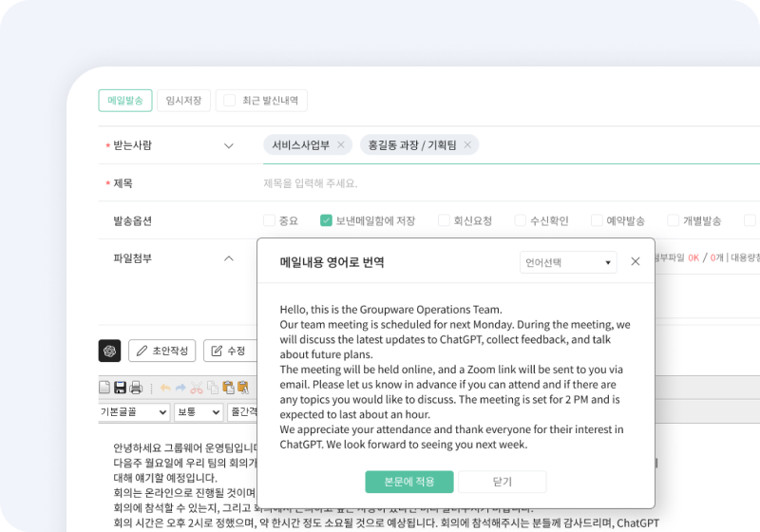This screenshot has height=532, width=760.
Task: Remove the 서비스사업부 recipient chip
Action: click(341, 144)
